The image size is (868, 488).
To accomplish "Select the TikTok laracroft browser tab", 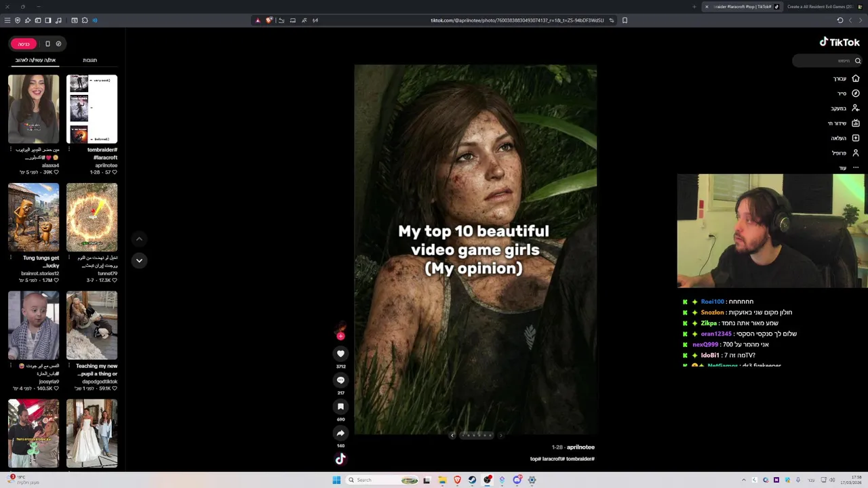I will pyautogui.click(x=743, y=7).
